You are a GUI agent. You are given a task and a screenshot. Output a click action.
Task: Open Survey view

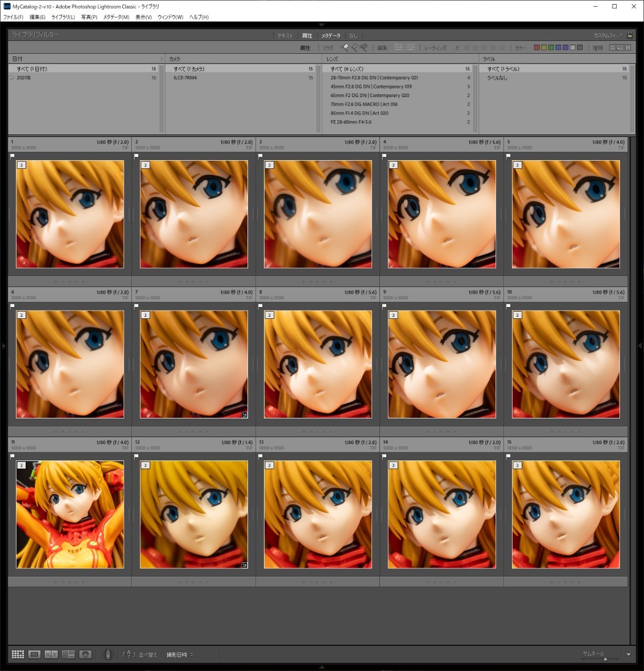pyautogui.click(x=68, y=654)
